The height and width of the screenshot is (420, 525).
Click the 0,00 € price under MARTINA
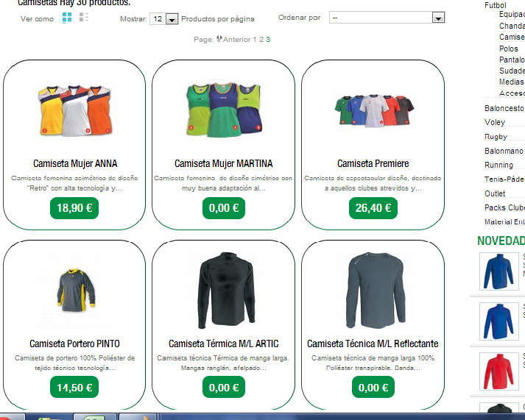(224, 208)
